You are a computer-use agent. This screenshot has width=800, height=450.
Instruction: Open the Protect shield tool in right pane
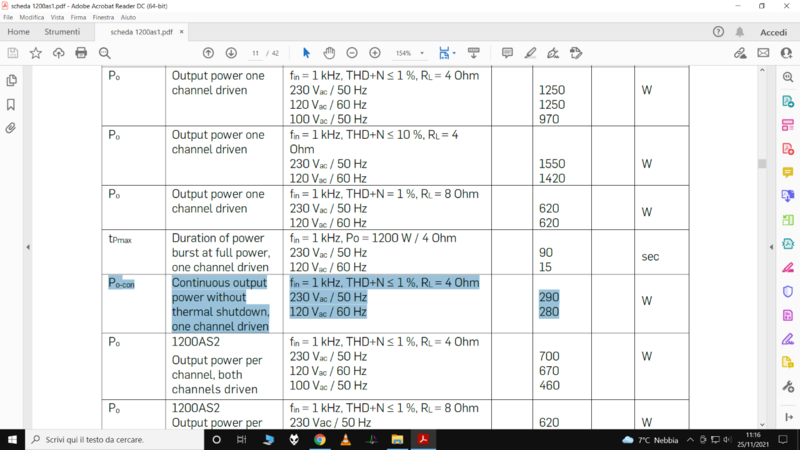[x=788, y=291]
